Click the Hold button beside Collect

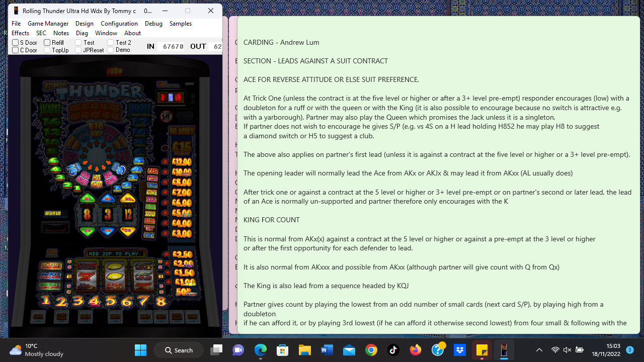click(145, 317)
